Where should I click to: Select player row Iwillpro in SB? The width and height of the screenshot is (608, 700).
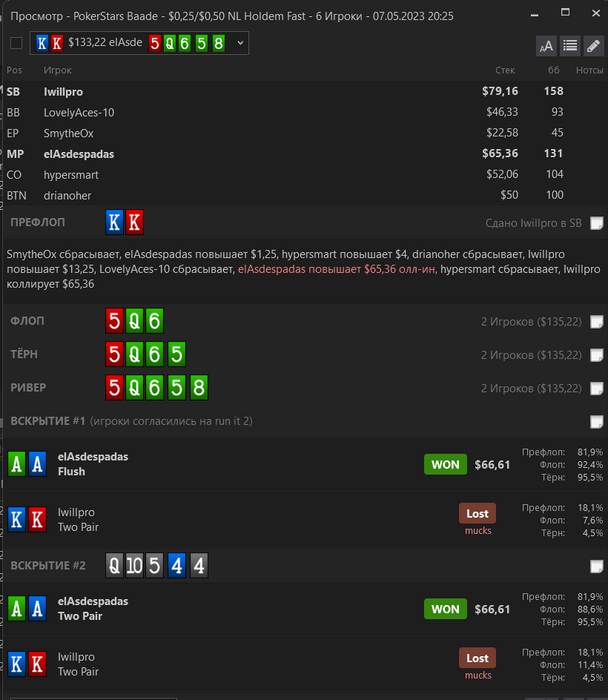(305, 92)
